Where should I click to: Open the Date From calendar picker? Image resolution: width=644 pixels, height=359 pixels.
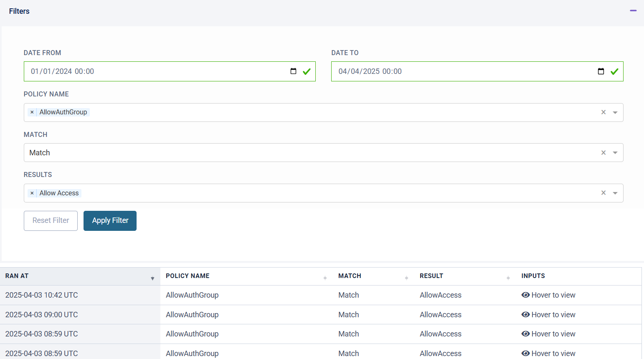point(293,71)
